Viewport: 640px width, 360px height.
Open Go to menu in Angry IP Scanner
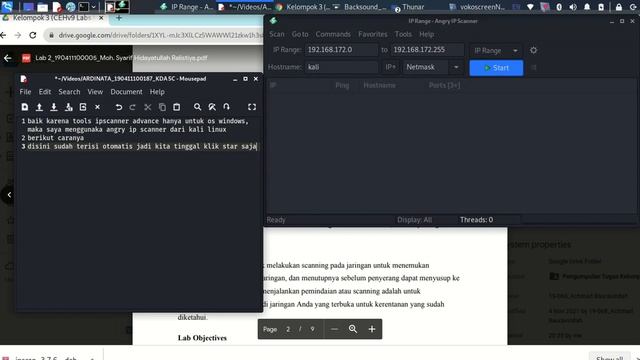tap(300, 34)
